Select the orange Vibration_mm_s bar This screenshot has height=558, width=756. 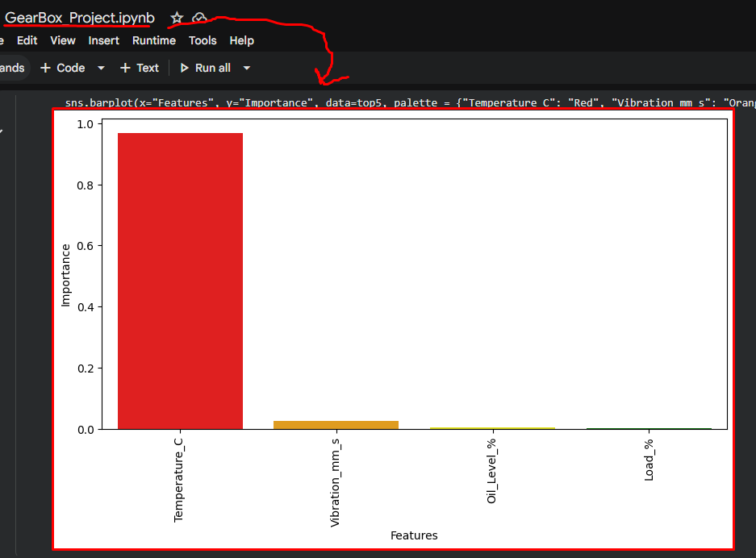(336, 424)
